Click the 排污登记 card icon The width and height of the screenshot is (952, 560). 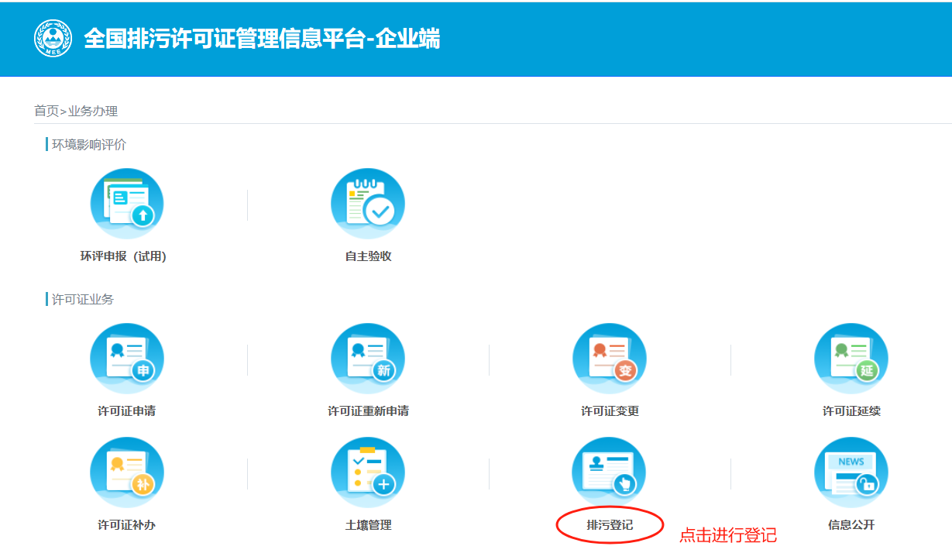pyautogui.click(x=610, y=473)
